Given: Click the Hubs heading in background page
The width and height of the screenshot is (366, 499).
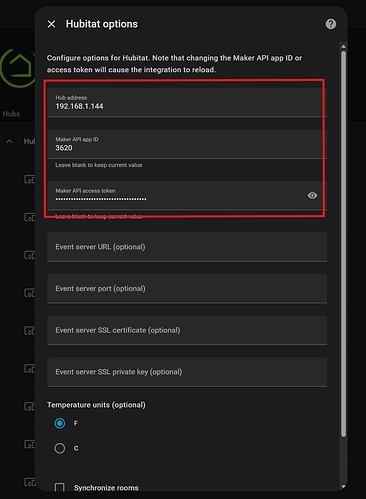Looking at the screenshot, I should tap(11, 114).
